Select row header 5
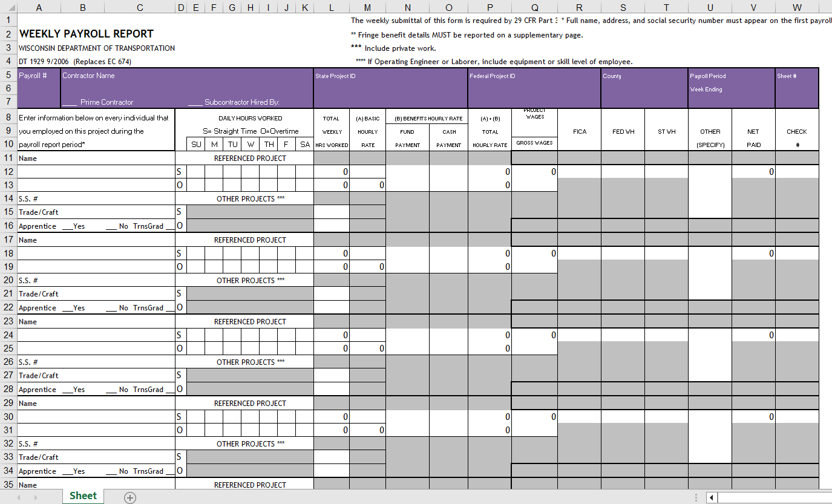 [8, 75]
